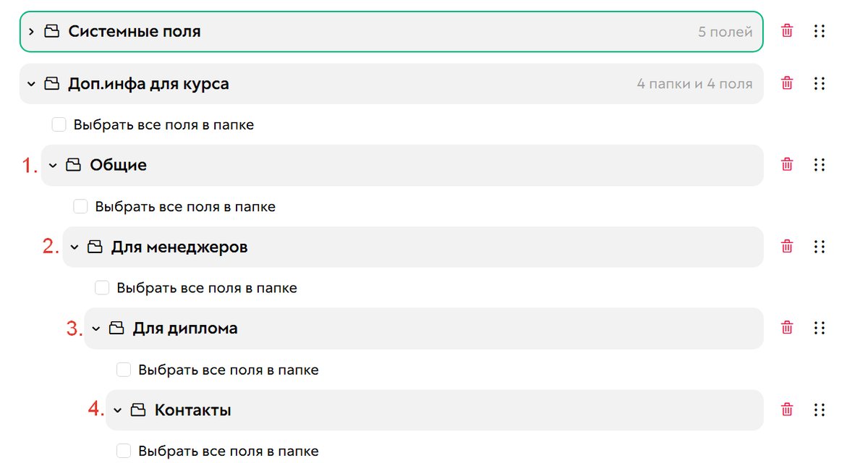
Task: Delete the Доп.инфа для курса folder via trash icon
Action: tap(787, 83)
